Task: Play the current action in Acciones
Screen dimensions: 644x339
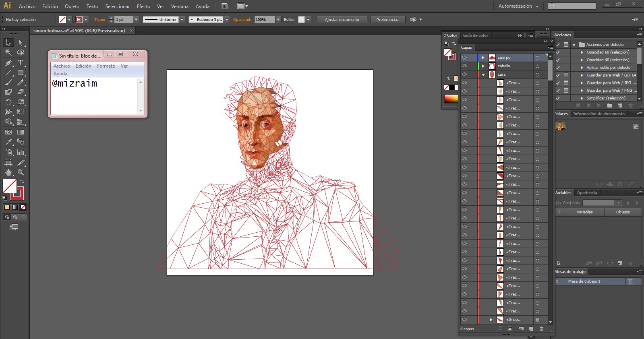Action: (599, 105)
